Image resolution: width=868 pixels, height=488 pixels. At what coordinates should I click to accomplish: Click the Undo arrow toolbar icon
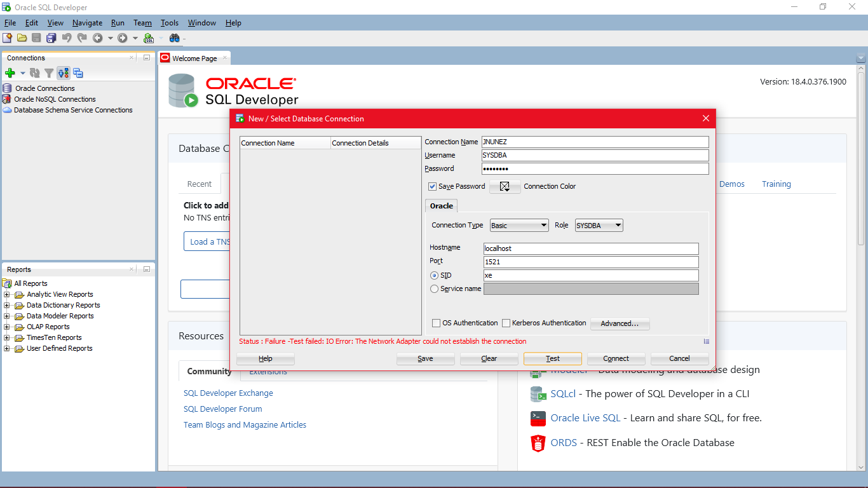(x=67, y=38)
